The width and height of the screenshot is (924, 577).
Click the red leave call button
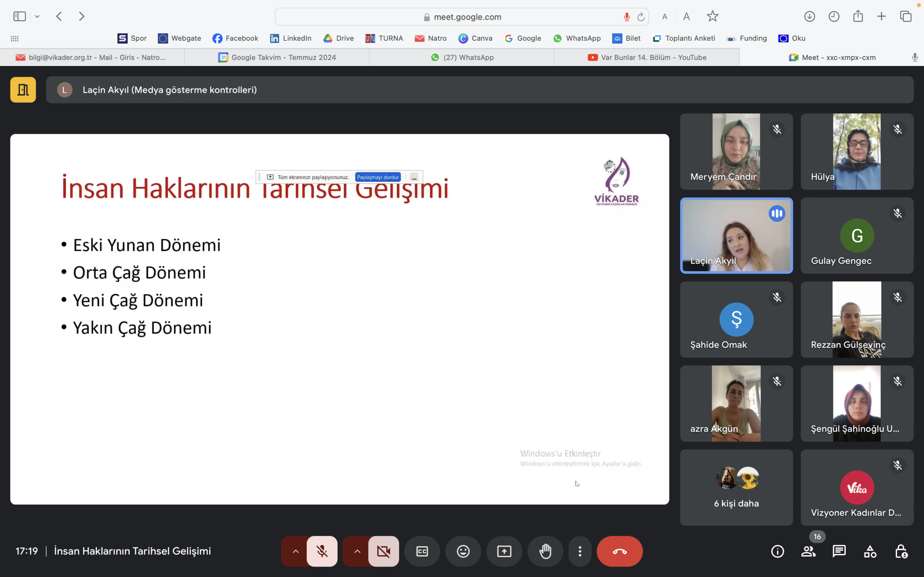point(619,551)
